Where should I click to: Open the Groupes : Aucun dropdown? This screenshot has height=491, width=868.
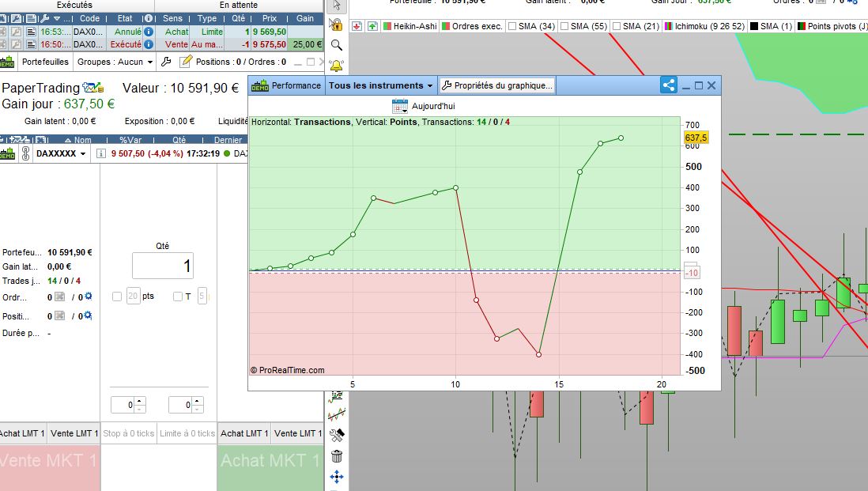coord(115,62)
